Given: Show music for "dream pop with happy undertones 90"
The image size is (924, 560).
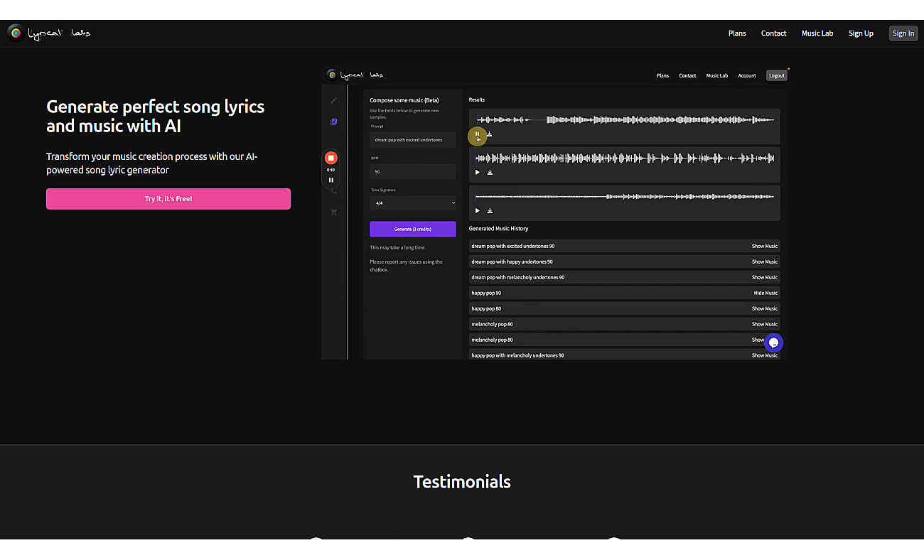Looking at the screenshot, I should (765, 262).
